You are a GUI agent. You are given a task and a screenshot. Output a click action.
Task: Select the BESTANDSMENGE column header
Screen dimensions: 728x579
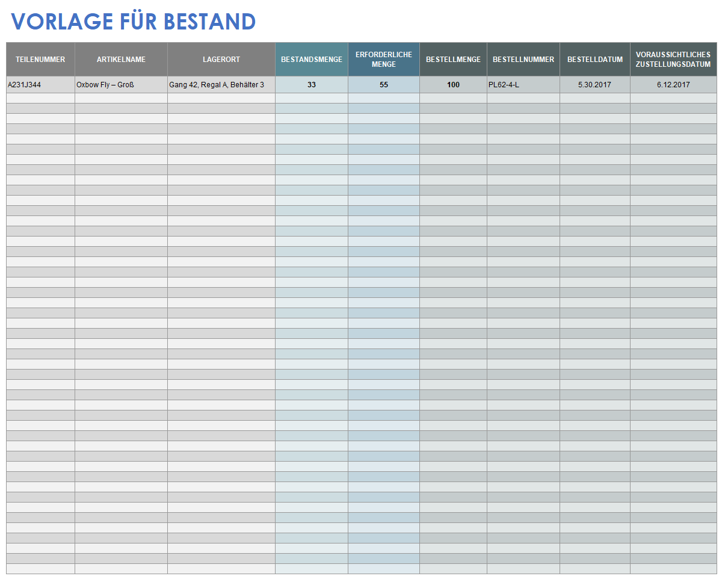[x=311, y=60]
